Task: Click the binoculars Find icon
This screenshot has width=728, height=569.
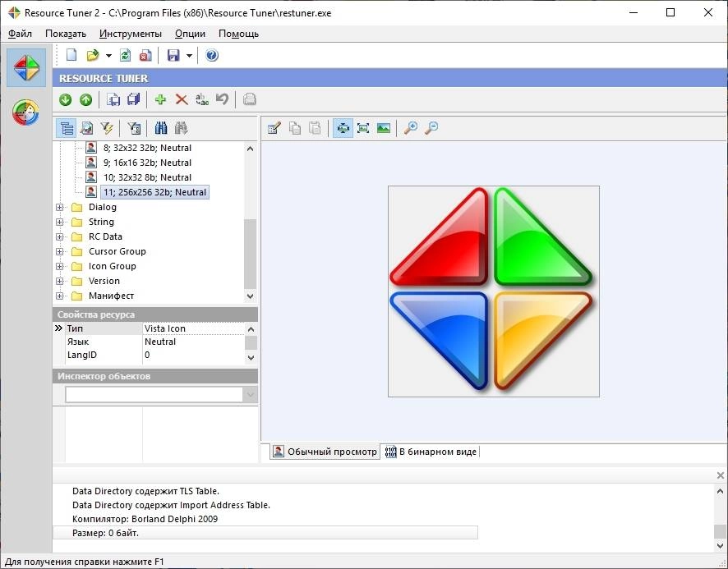Action: tap(161, 128)
